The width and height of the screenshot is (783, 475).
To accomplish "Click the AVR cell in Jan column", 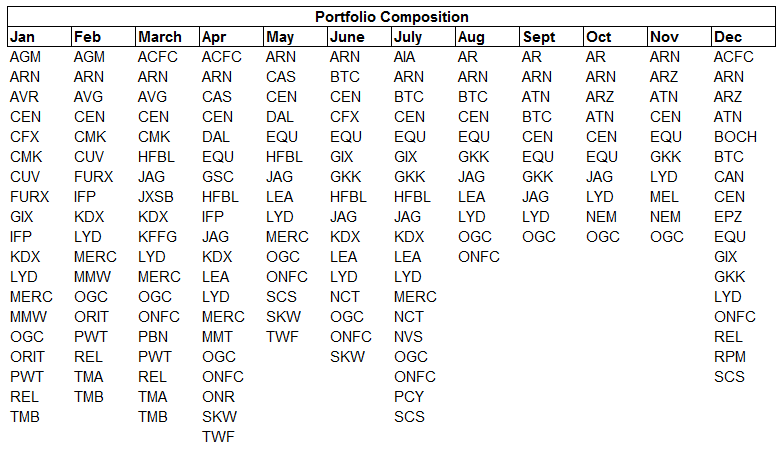I will click(25, 97).
